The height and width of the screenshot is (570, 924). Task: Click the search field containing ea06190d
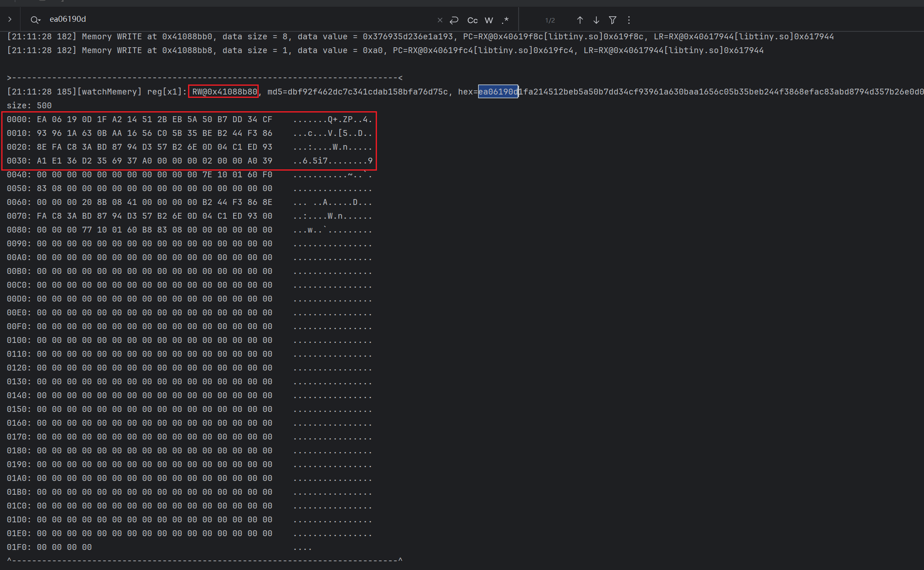(x=240, y=19)
